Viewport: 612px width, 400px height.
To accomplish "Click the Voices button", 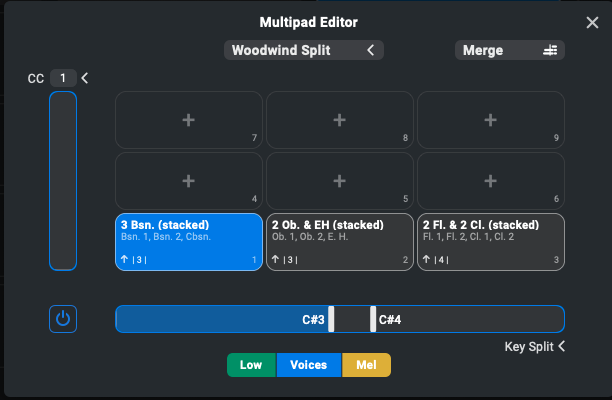I will (x=309, y=365).
